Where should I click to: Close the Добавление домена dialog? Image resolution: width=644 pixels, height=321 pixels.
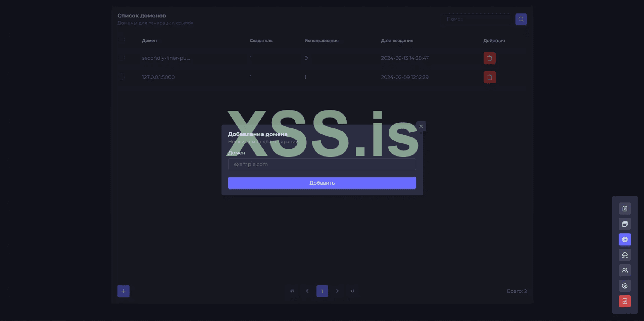(421, 126)
